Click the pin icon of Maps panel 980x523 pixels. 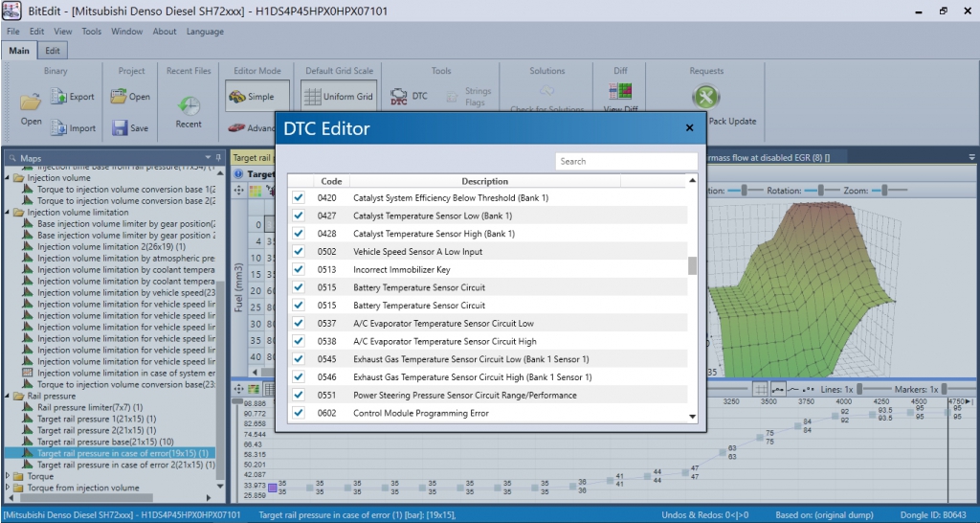tap(218, 158)
